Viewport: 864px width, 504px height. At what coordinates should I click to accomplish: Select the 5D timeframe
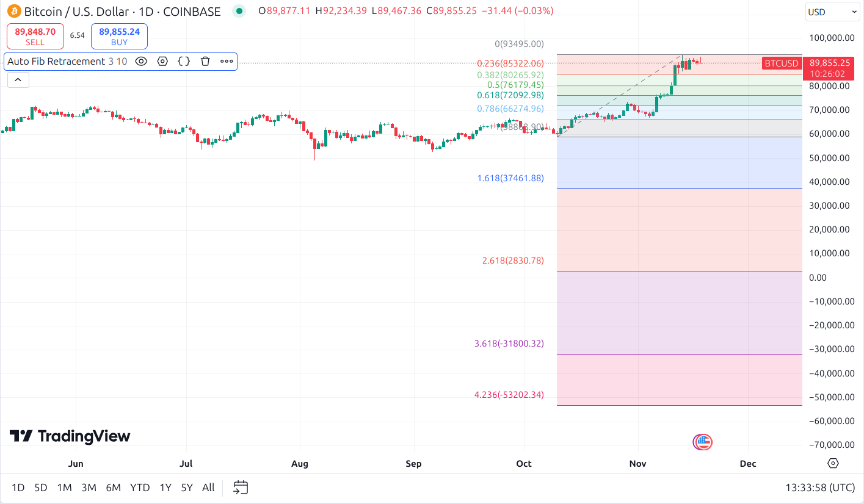pyautogui.click(x=40, y=488)
